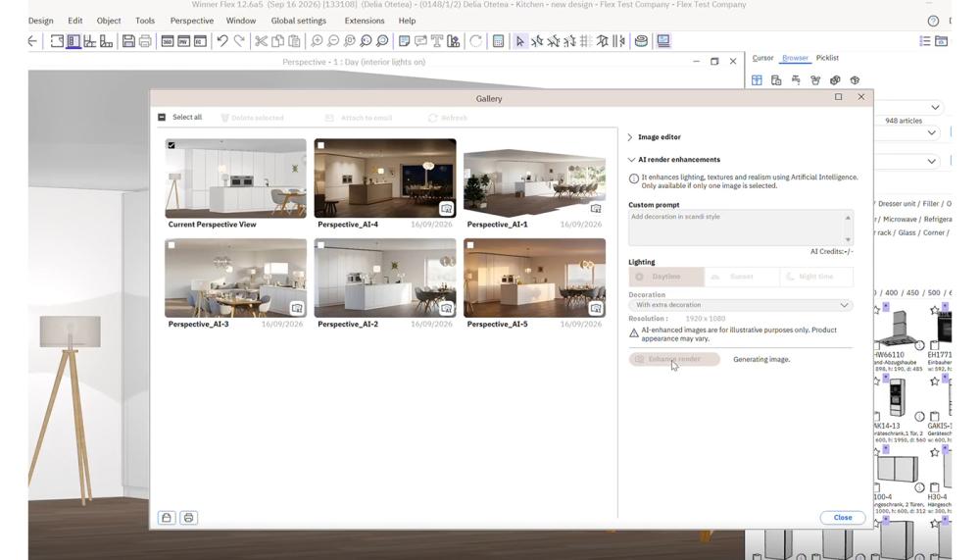Click the comment bubble icon in toolbar
980x560 pixels.
pos(420,41)
